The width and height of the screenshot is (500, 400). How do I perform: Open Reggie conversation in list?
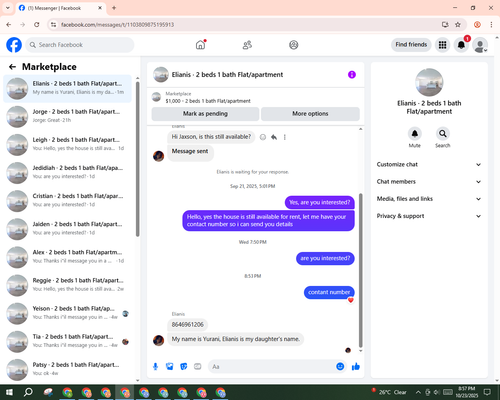click(x=67, y=286)
